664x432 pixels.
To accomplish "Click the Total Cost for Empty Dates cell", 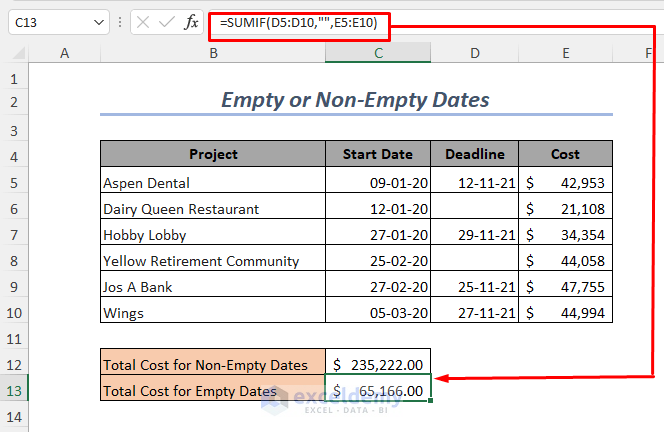I will (213, 391).
